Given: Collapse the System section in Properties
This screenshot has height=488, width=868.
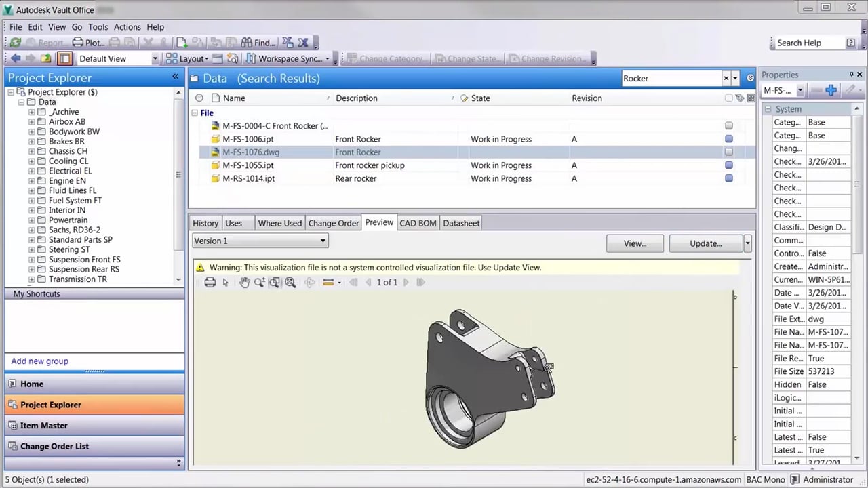Looking at the screenshot, I should pos(768,109).
